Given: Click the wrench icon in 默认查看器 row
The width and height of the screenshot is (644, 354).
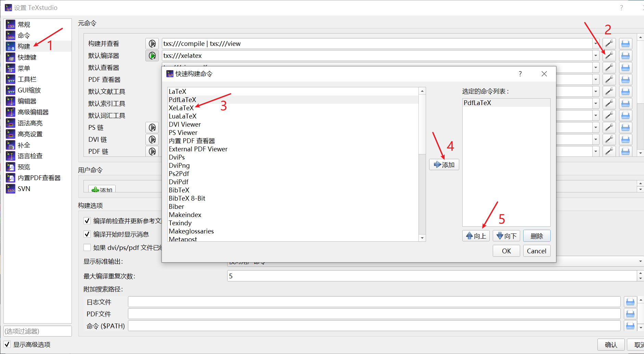Looking at the screenshot, I should (x=609, y=67).
